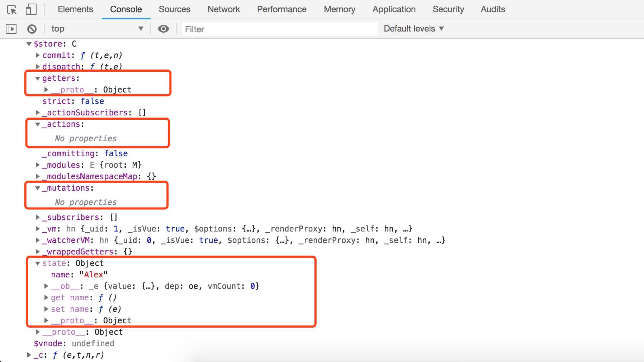Screen dimensions: 644x362
Task: Toggle the device toolbar icon
Action: tap(31, 9)
